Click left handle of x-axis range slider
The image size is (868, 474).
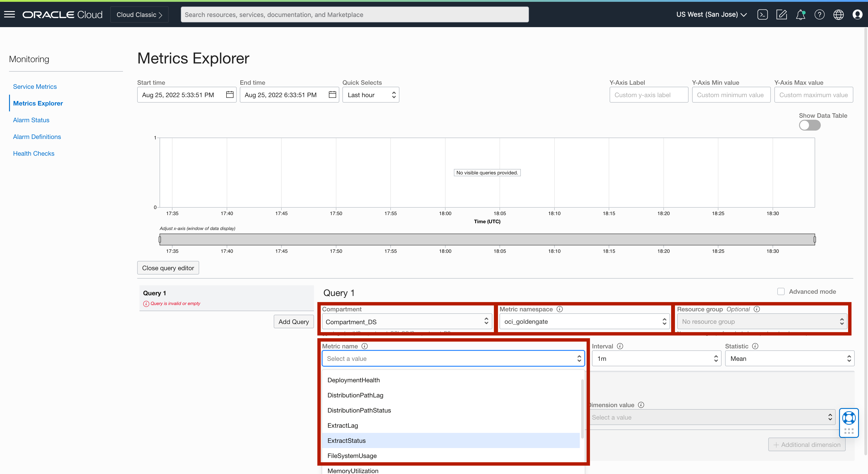(160, 239)
